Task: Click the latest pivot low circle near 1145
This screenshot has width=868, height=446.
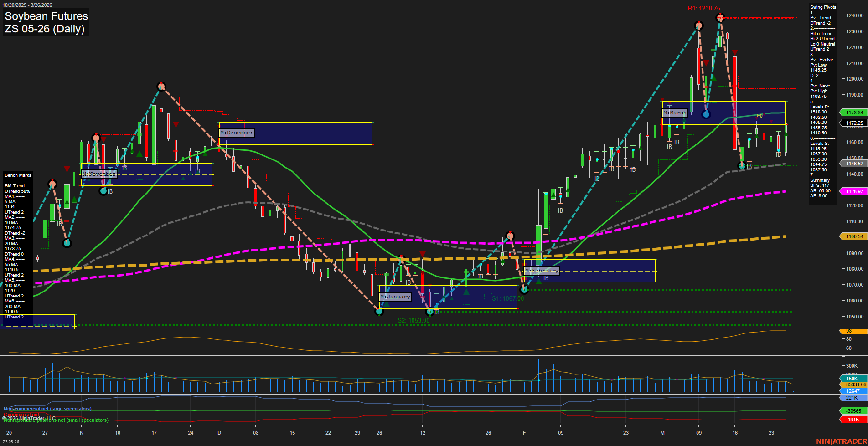Action: (x=742, y=166)
